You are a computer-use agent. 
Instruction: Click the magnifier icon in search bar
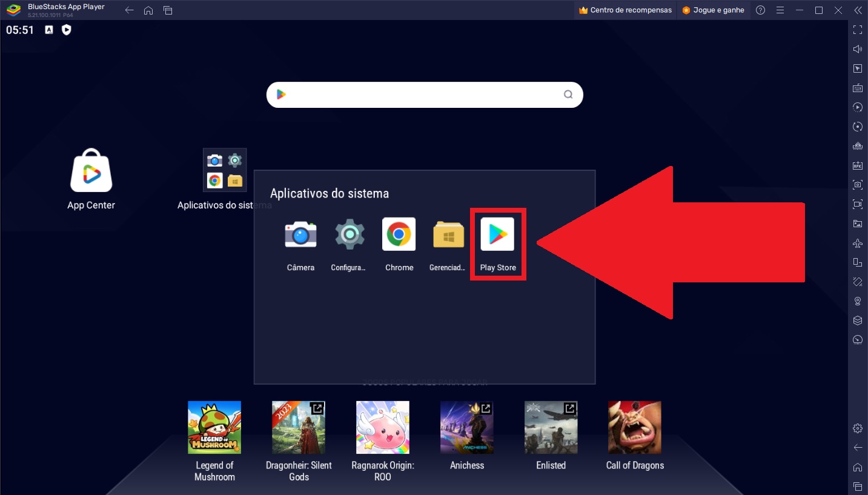[x=568, y=95]
